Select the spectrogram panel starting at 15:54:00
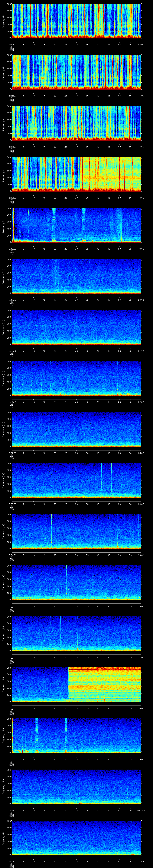The height and width of the screenshot is (868, 153). tap(77, 531)
